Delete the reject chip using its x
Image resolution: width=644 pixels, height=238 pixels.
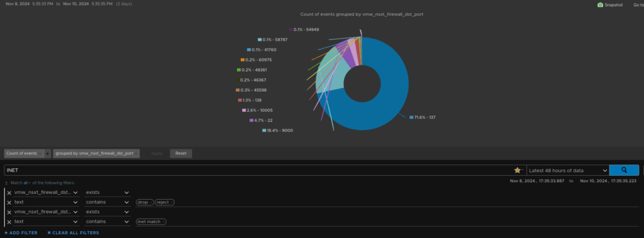coord(172,202)
